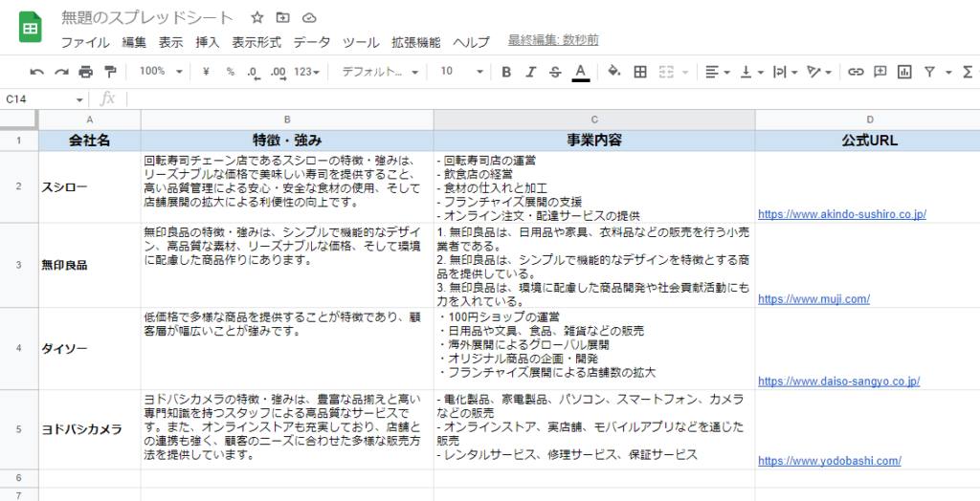Open text rotation dropdown
Viewport: 980px width, 501px height.
(x=819, y=72)
